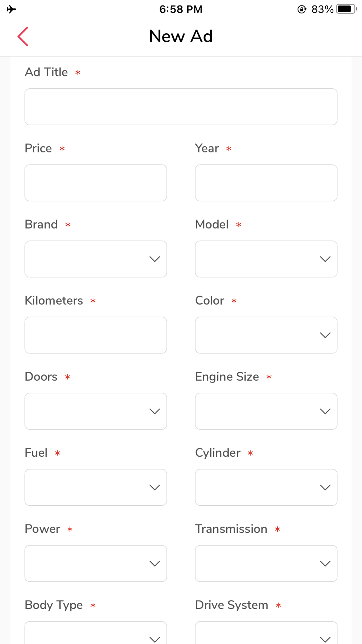Tap the airplane mode icon

tap(12, 9)
